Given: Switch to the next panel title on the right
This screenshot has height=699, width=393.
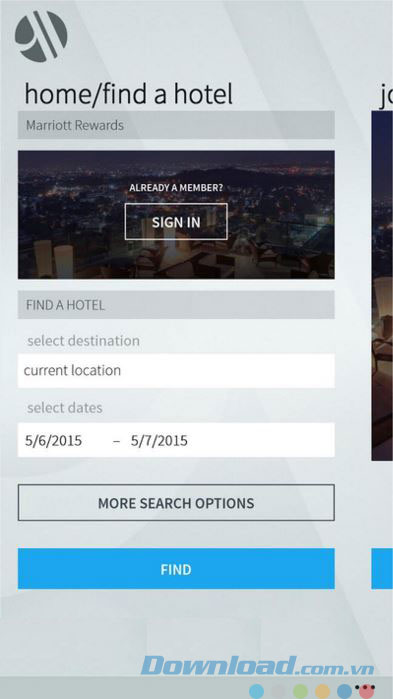Looking at the screenshot, I should 386,95.
